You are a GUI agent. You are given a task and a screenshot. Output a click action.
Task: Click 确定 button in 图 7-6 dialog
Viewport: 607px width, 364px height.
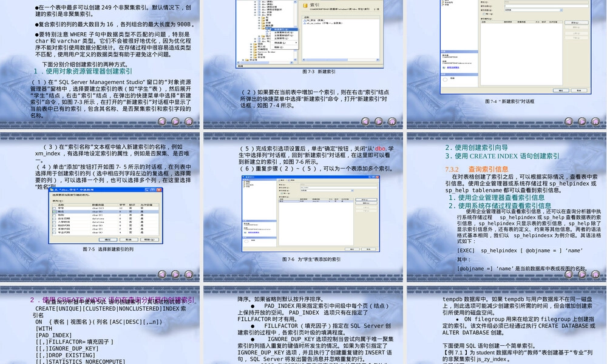pyautogui.click(x=352, y=249)
